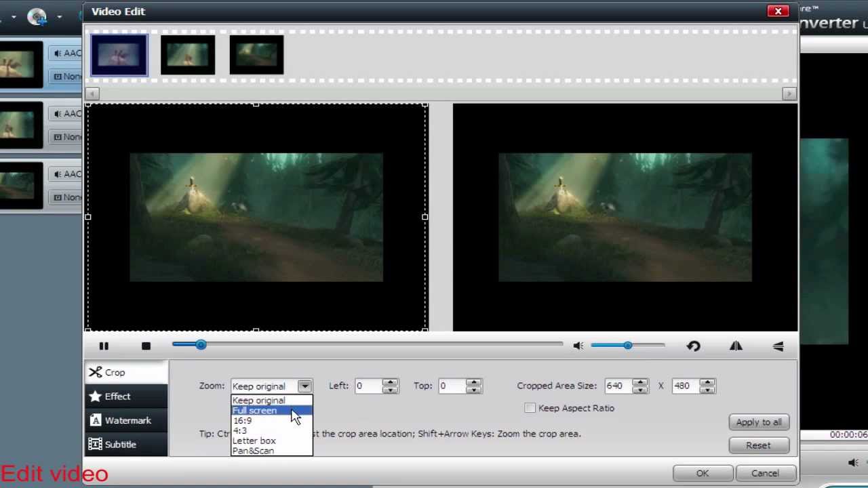This screenshot has height=488, width=868.
Task: Pause the video preview playback
Action: pos(104,346)
